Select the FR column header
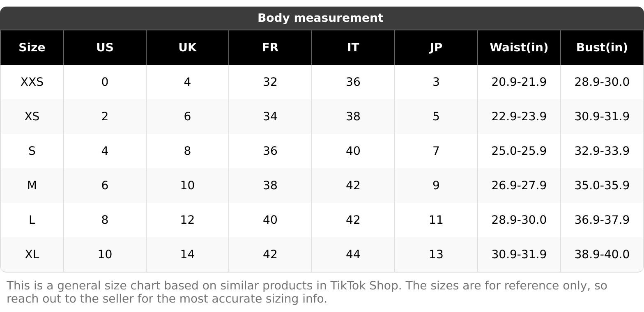 click(x=270, y=48)
